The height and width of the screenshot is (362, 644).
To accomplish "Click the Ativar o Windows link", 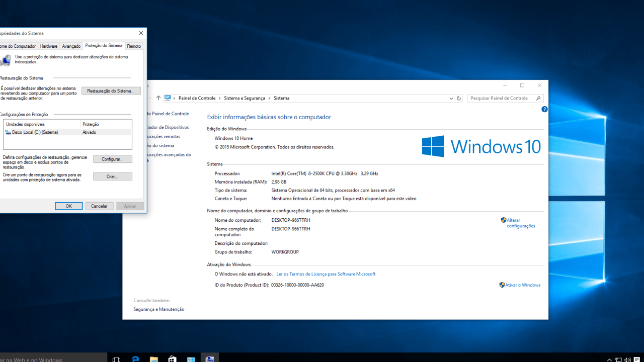I will (x=523, y=285).
